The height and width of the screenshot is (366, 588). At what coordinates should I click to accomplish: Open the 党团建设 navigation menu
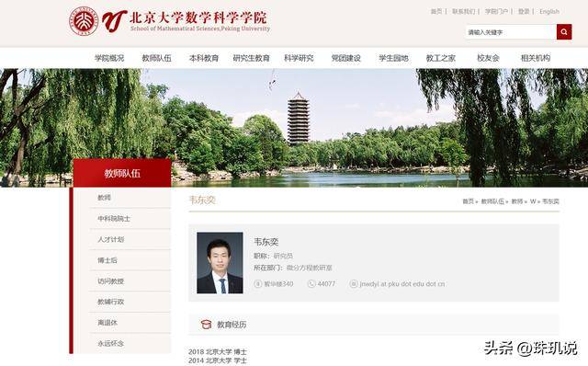(345, 58)
